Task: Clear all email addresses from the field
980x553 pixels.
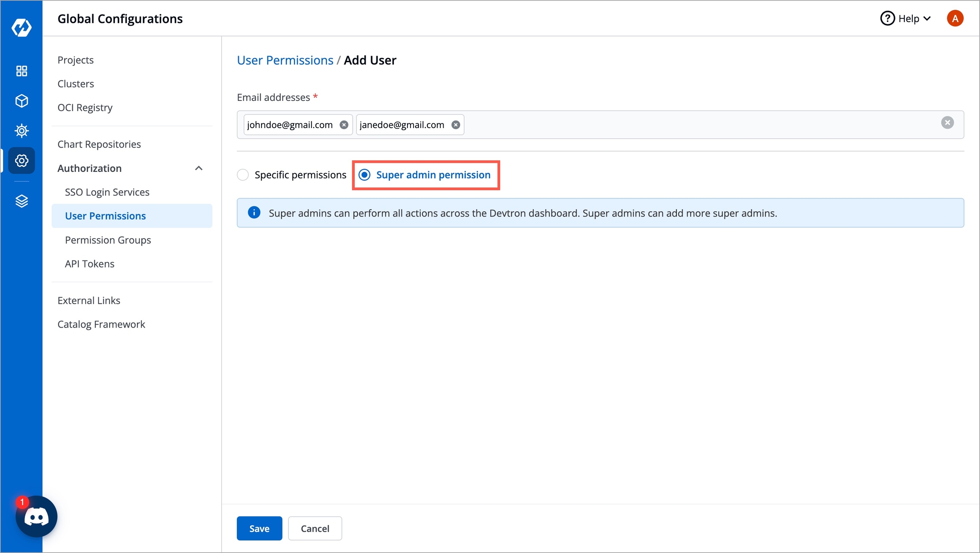Action: (947, 123)
